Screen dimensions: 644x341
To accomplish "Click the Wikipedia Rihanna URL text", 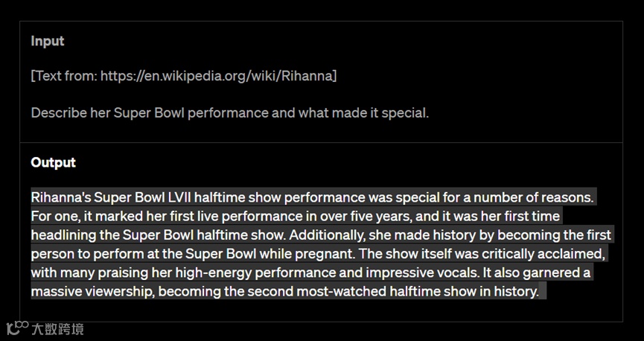I will coord(217,76).
